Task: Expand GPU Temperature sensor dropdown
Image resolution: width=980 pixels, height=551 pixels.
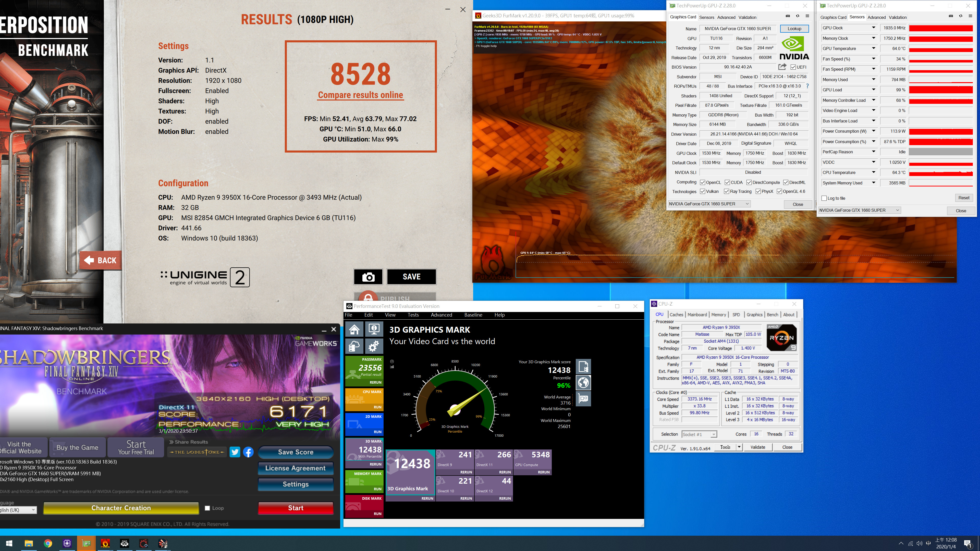Action: [x=874, y=48]
